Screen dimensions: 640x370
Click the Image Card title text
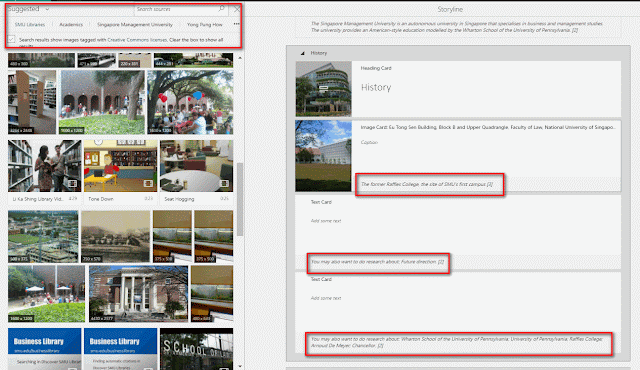(x=488, y=127)
